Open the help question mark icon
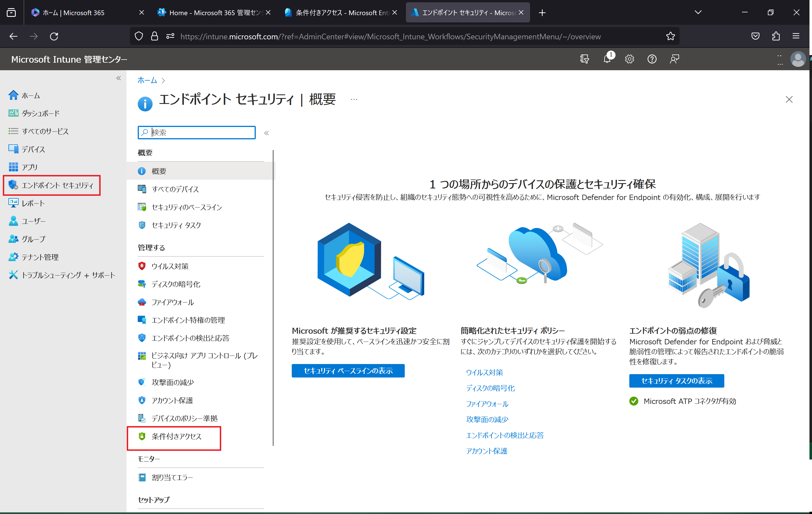The width and height of the screenshot is (812, 514). point(652,59)
